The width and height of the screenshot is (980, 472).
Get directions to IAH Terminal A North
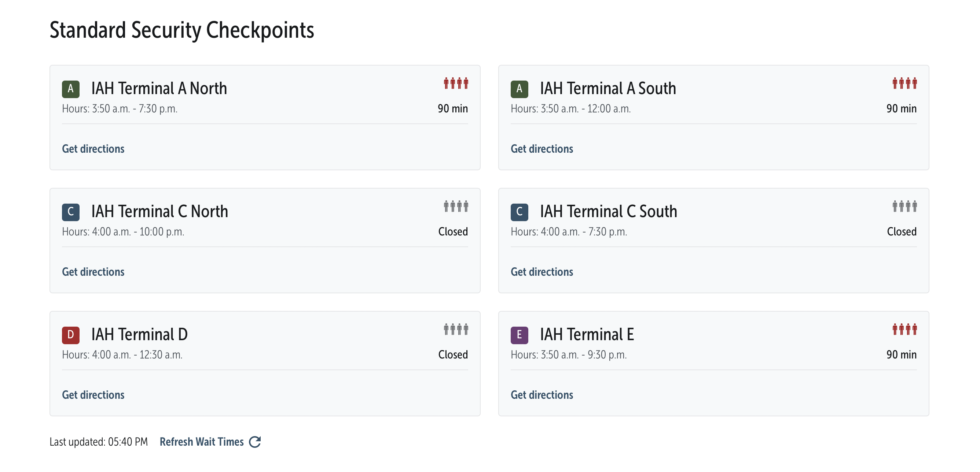93,149
